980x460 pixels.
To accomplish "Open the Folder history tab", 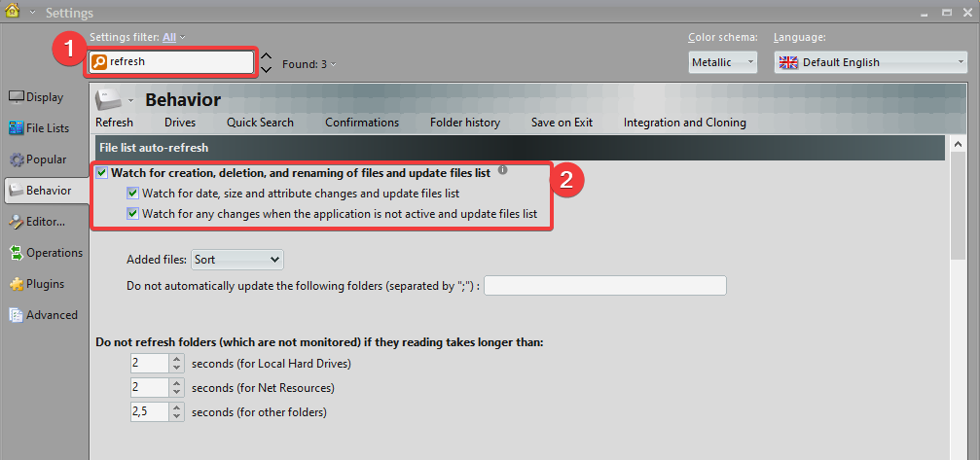I will 464,123.
